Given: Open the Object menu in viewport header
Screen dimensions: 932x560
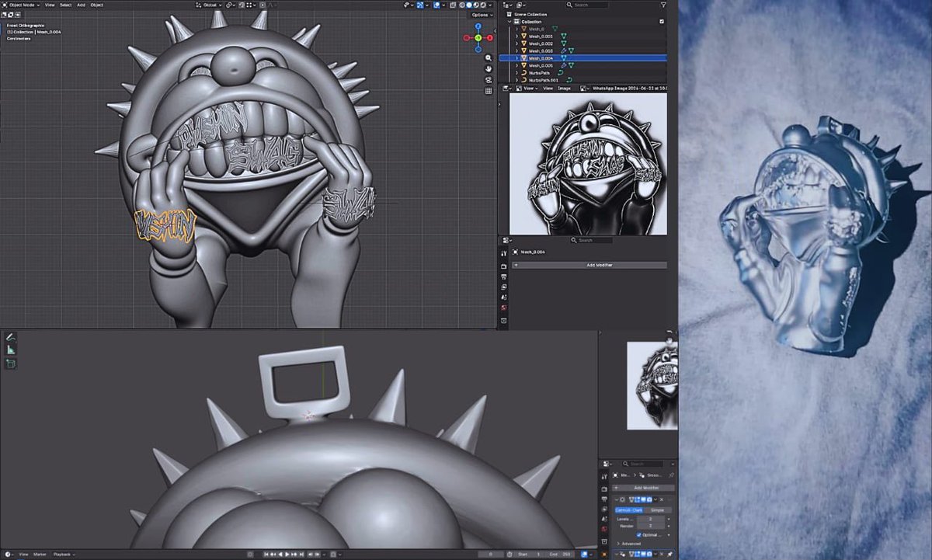Looking at the screenshot, I should 97,5.
